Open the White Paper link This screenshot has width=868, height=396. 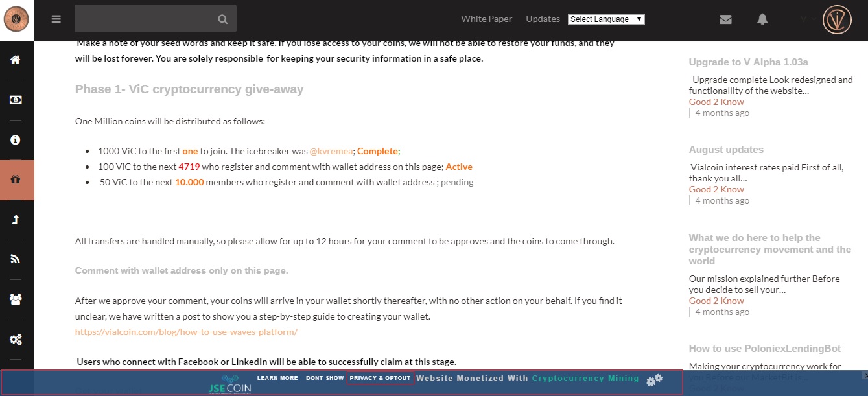(x=486, y=19)
